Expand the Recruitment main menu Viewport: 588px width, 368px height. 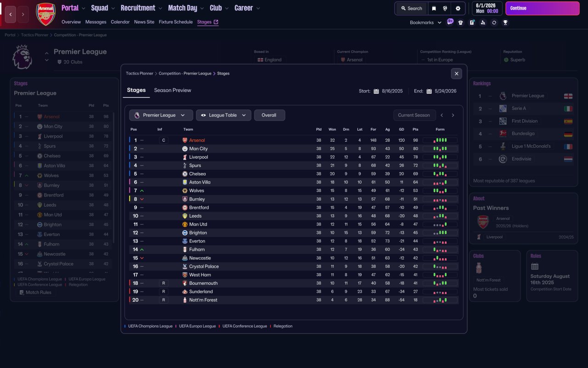click(x=141, y=8)
